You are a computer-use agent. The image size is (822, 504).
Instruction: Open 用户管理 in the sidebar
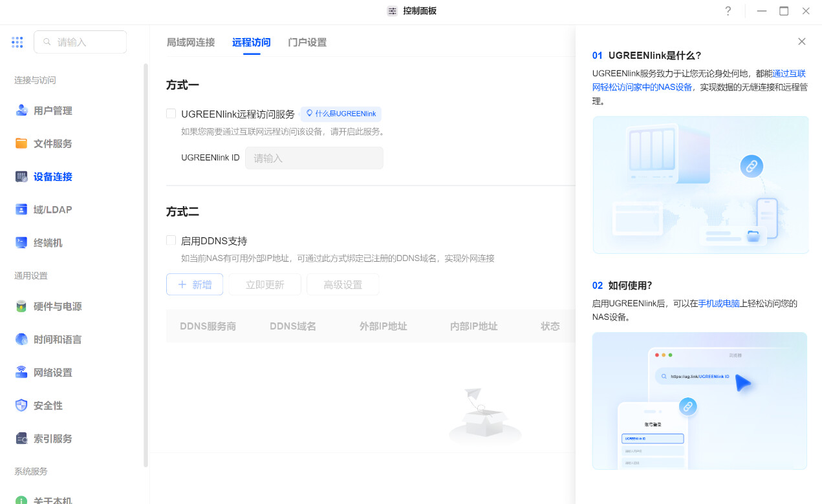pos(52,110)
